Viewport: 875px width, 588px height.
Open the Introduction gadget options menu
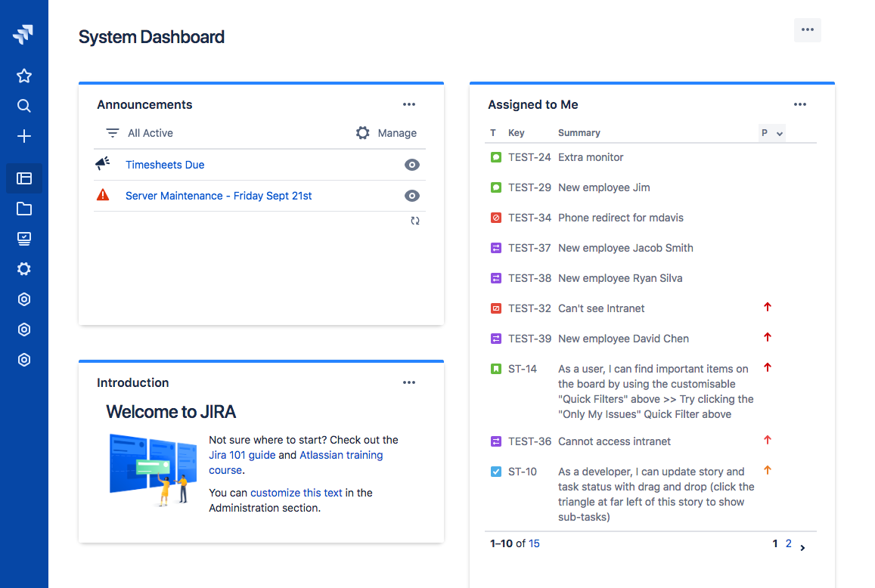pyautogui.click(x=409, y=382)
